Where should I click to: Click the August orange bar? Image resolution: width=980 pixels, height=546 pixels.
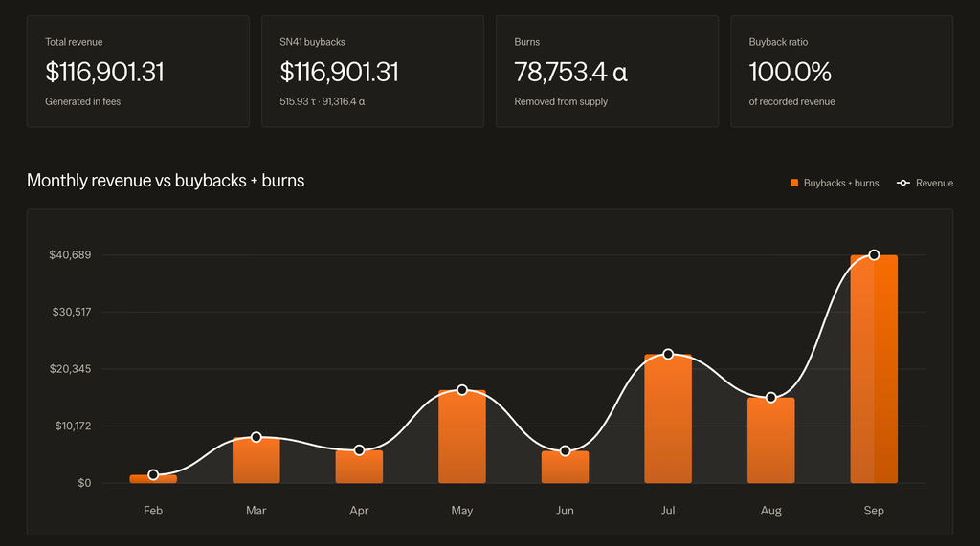click(x=770, y=440)
